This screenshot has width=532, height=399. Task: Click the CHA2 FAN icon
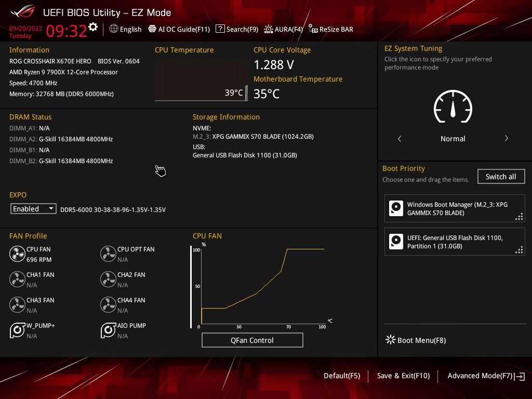coord(108,279)
